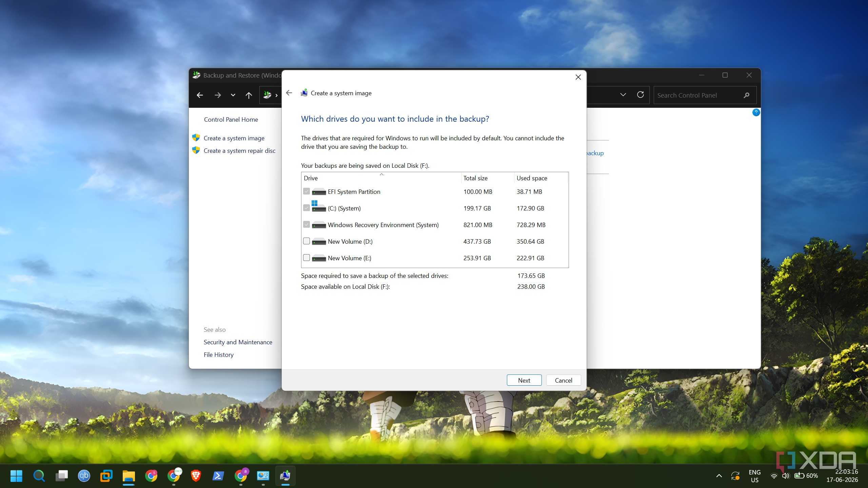
Task: Open the Wi-Fi network tray icon
Action: (774, 476)
